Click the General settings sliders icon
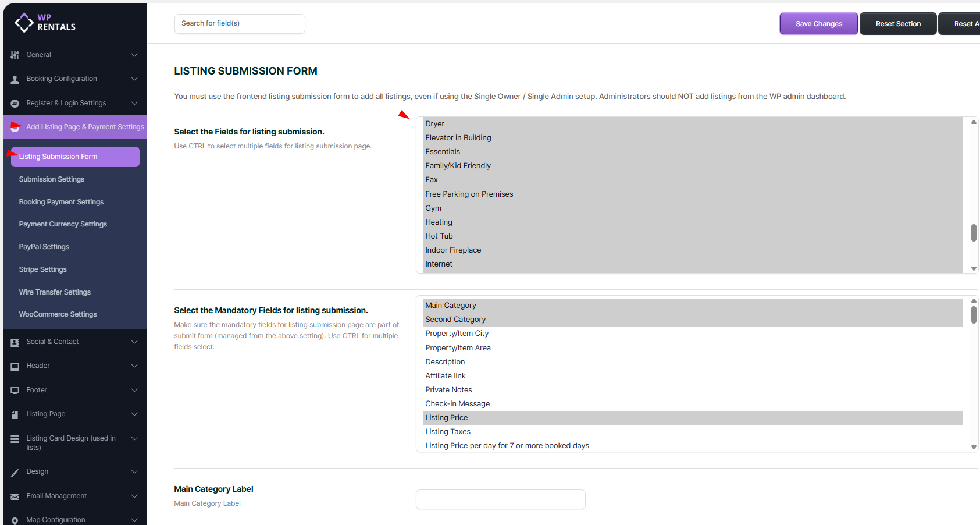The width and height of the screenshot is (980, 525). pyautogui.click(x=15, y=55)
